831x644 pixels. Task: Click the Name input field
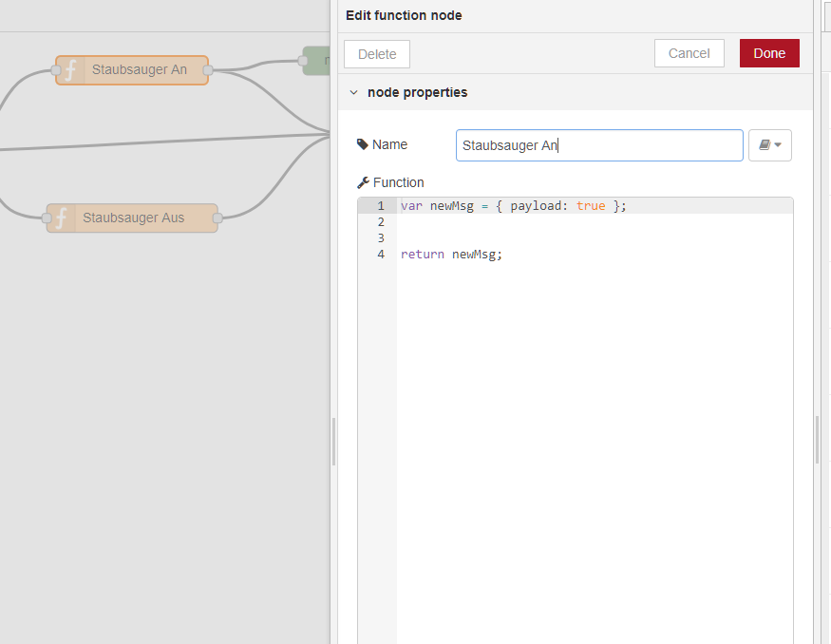(599, 145)
